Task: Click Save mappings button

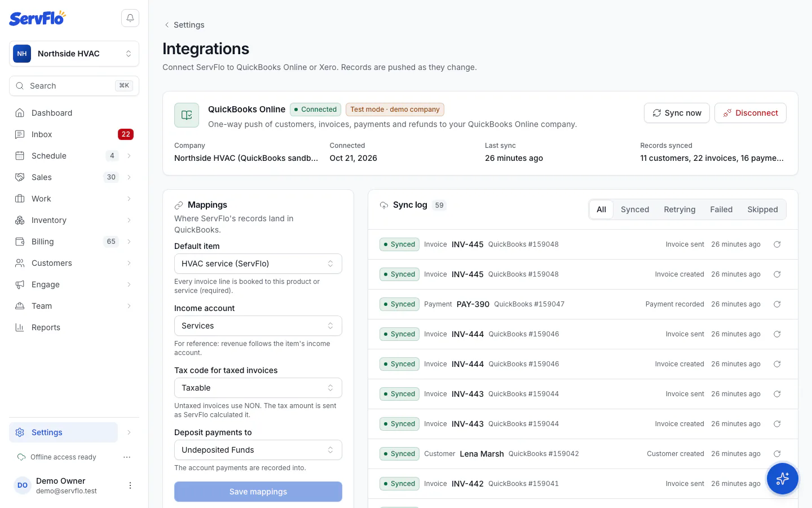Action: coord(258,492)
